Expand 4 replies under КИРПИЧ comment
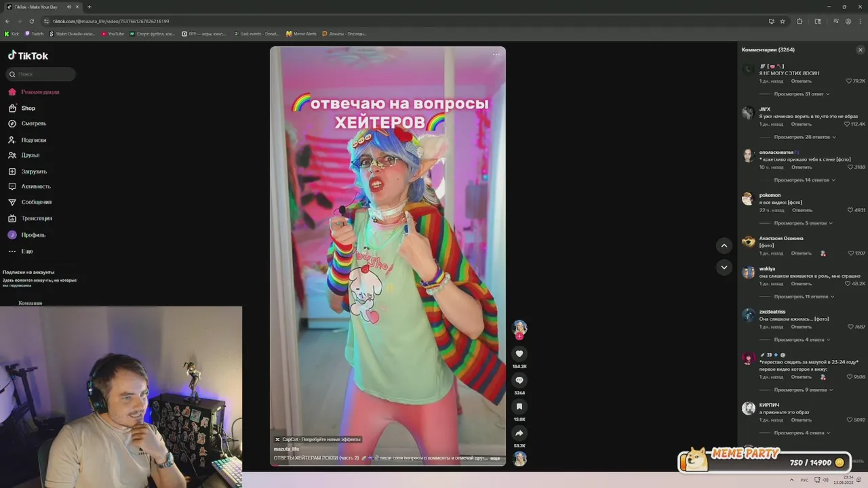 coord(802,433)
